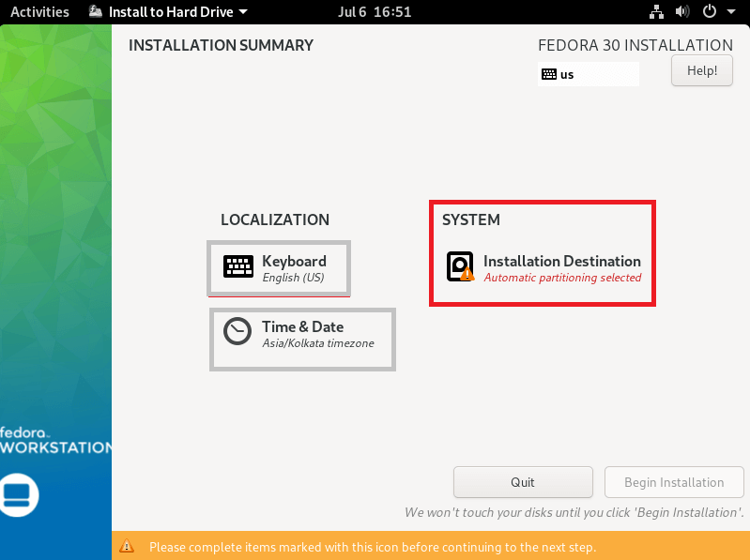Click the installer icon in the top bar

pos(96,11)
